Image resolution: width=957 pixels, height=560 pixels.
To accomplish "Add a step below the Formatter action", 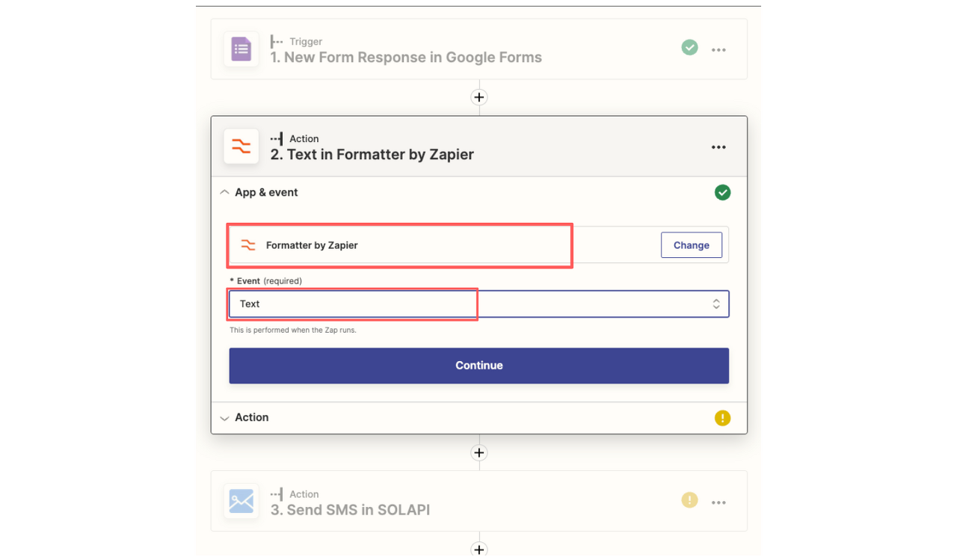I will click(x=478, y=452).
